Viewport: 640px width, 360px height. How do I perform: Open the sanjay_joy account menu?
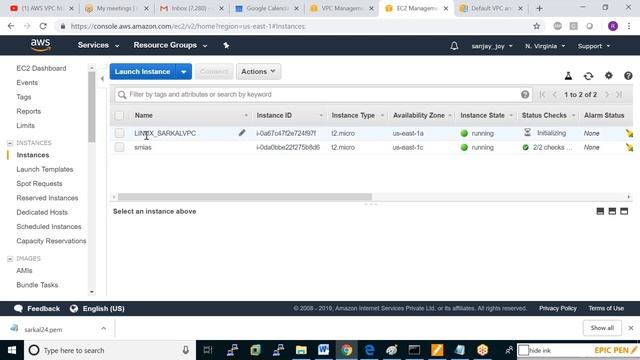tap(492, 46)
